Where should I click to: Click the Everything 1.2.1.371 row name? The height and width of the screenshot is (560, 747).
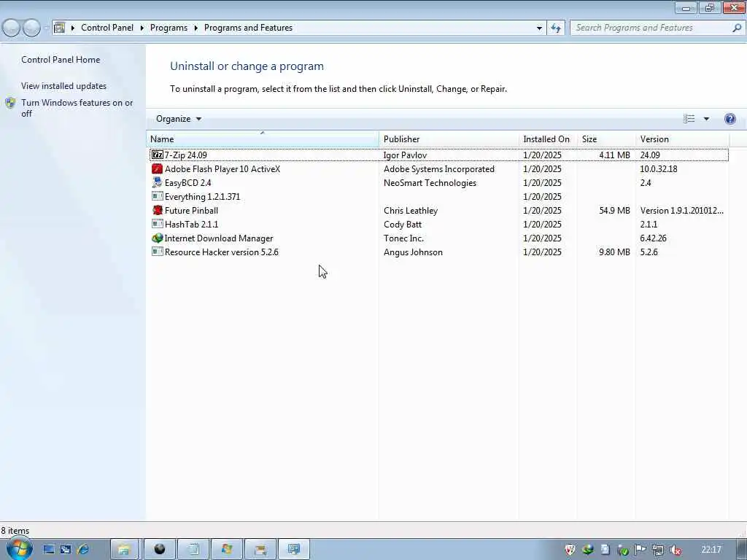[x=203, y=197]
